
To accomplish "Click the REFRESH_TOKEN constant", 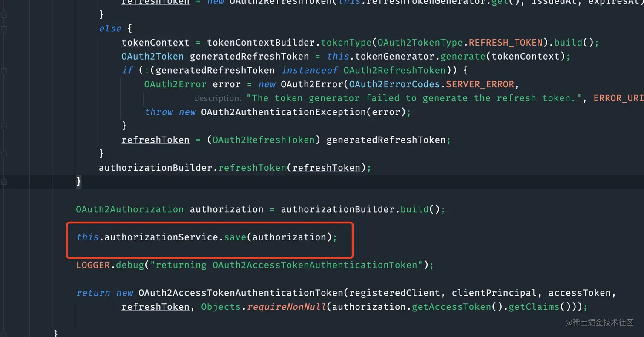I will point(506,43).
